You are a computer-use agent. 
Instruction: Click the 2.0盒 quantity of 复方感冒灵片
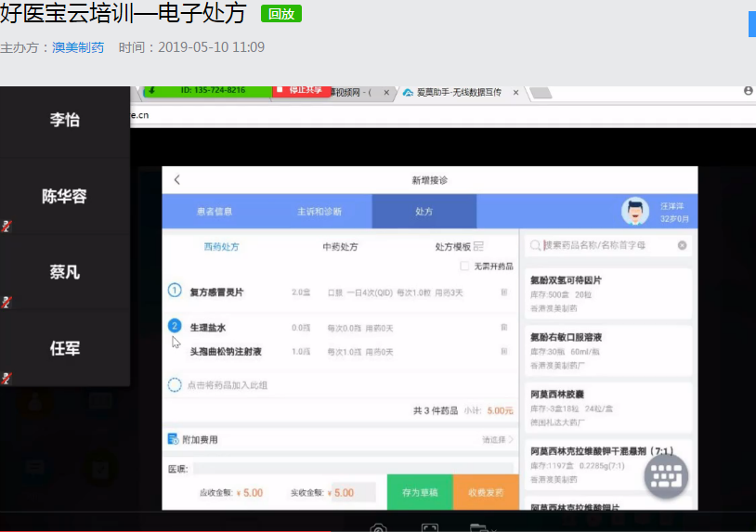[301, 292]
